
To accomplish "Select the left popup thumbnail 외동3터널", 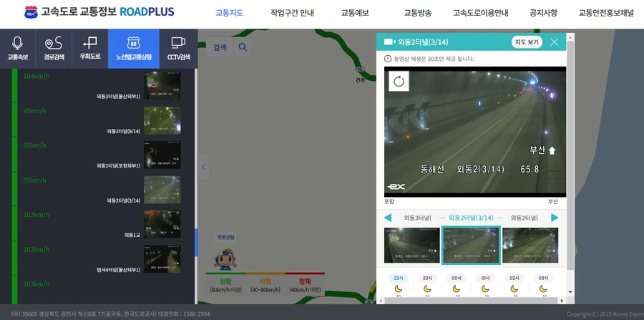I will [412, 246].
